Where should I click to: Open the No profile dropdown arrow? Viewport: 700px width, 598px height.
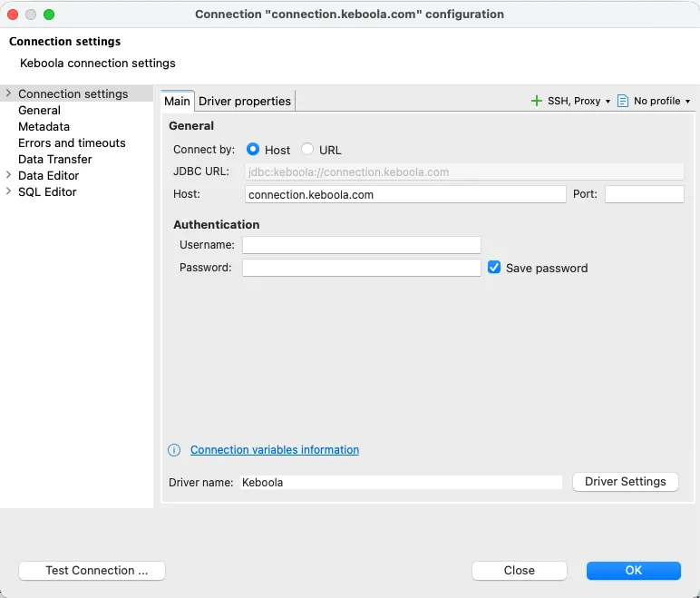pos(687,102)
